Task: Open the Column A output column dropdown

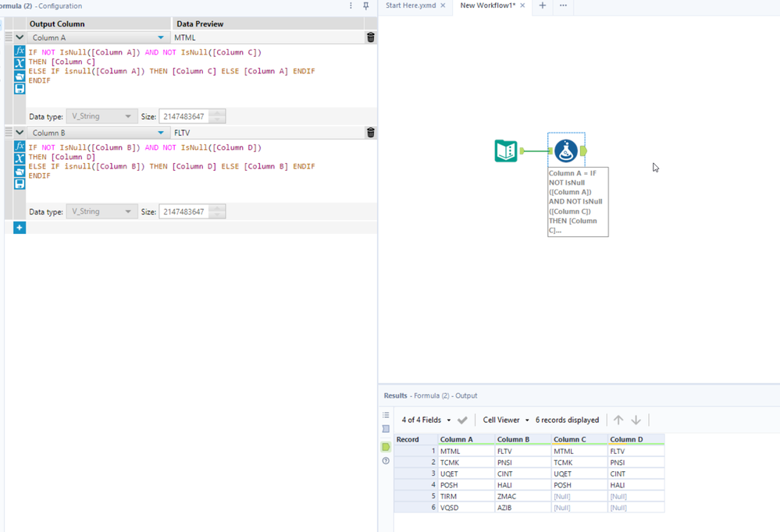Action: point(161,37)
